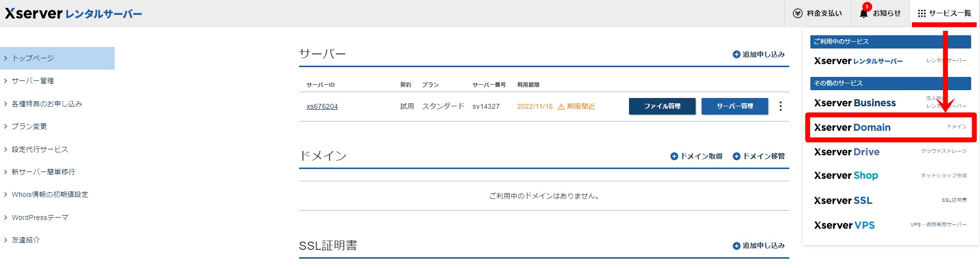This screenshot has width=980, height=268.
Task: Click the その他のサービス panel header
Action: (890, 83)
